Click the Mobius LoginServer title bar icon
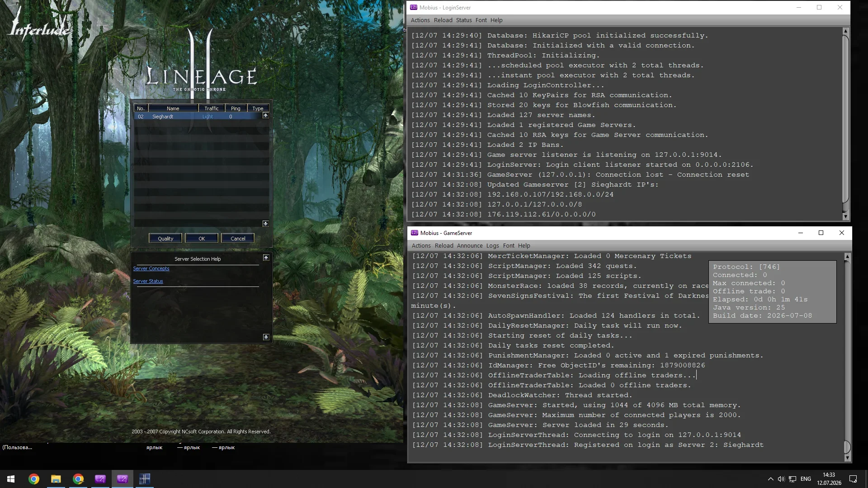The height and width of the screenshot is (488, 868). [414, 8]
